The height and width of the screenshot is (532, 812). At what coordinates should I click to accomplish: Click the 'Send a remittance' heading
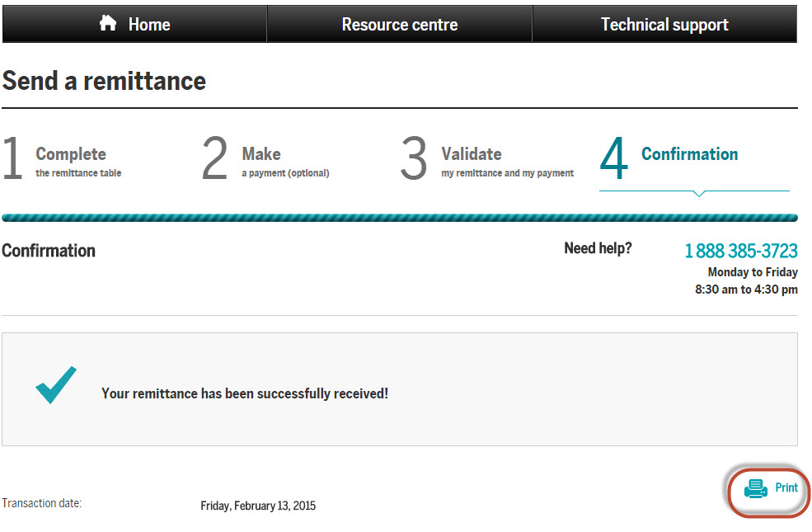(x=104, y=81)
